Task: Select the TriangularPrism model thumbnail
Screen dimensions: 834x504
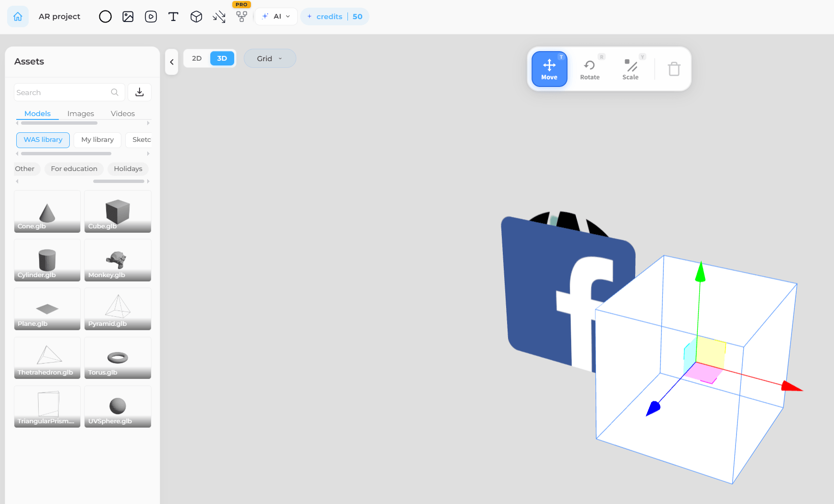Action: tap(47, 407)
